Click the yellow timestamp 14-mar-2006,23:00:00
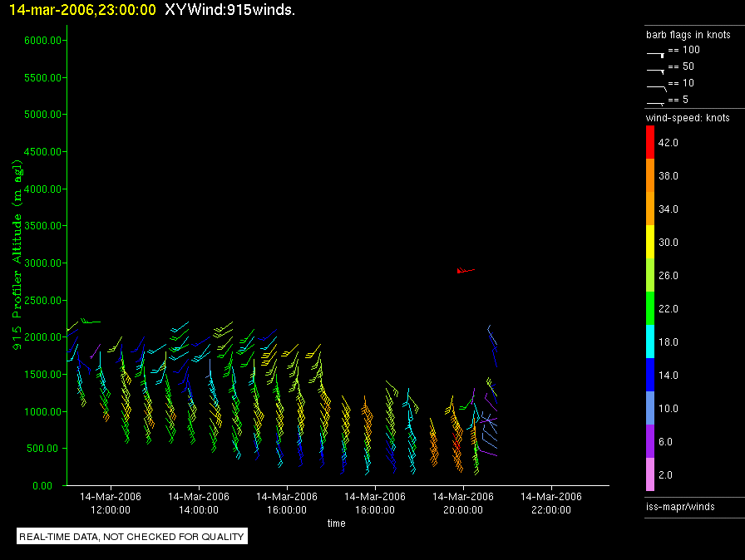This screenshot has height=560, width=745. [x=78, y=9]
